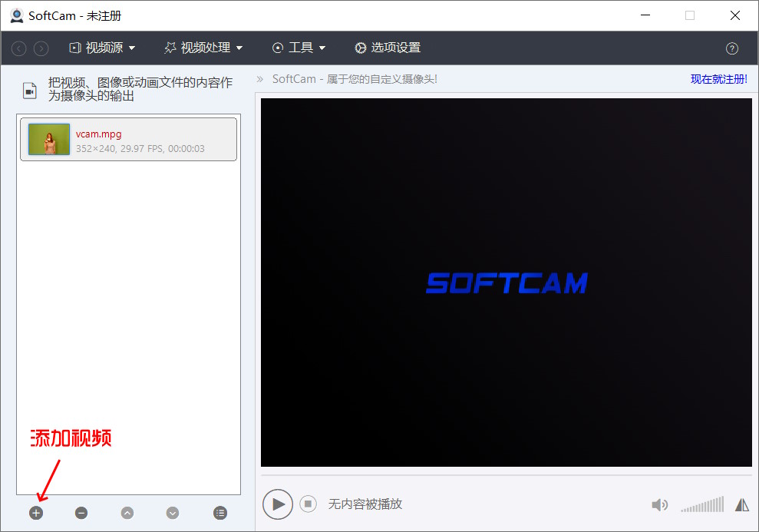Go forward with the right arrow button
Image resolution: width=759 pixels, height=532 pixels.
[x=41, y=48]
